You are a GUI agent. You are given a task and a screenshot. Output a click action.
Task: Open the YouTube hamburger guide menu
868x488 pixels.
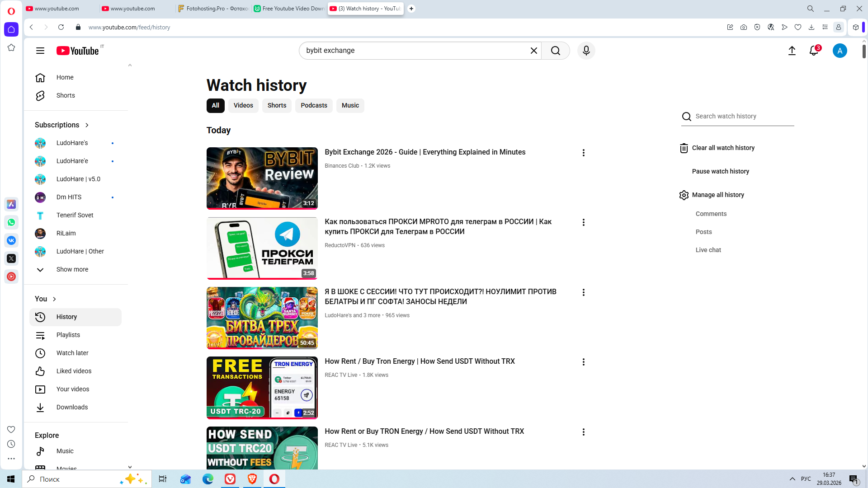tap(40, 51)
